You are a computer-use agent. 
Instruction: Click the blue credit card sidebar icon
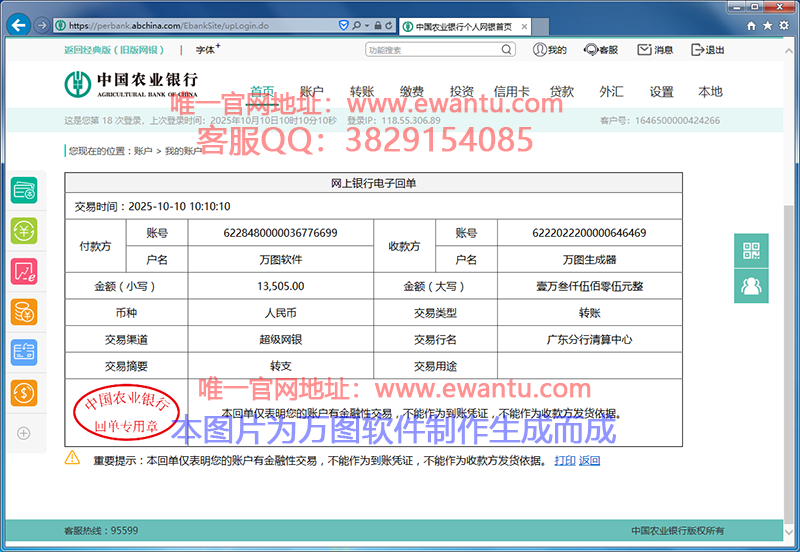click(x=24, y=353)
